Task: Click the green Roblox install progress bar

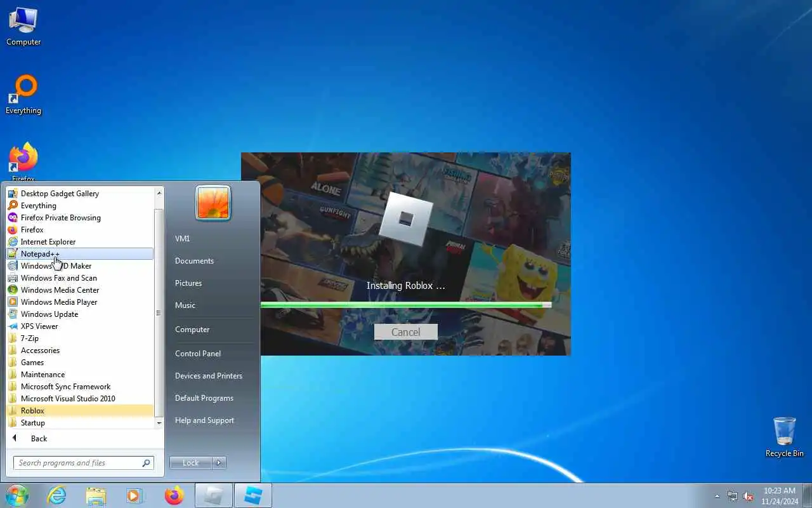Action: tap(406, 305)
